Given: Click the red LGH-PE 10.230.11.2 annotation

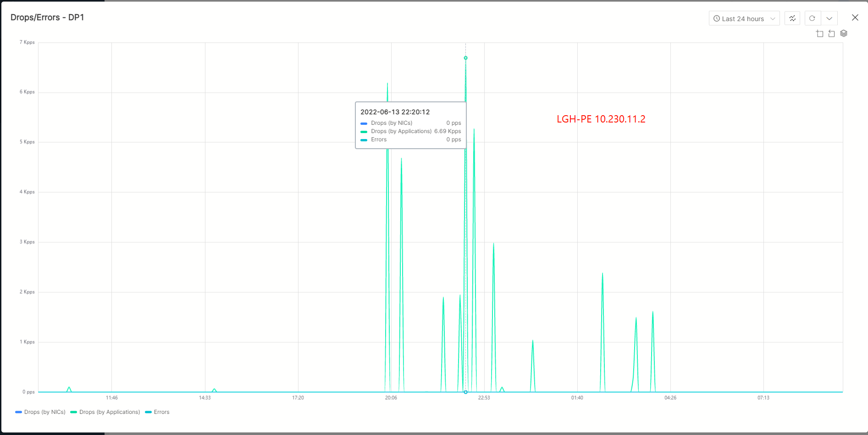Looking at the screenshot, I should tap(601, 119).
